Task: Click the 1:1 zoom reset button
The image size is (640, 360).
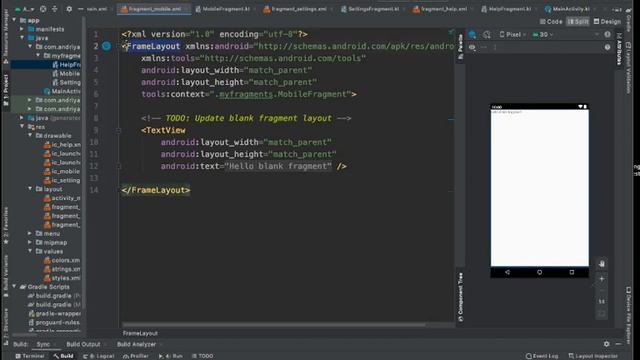Action: point(602,302)
